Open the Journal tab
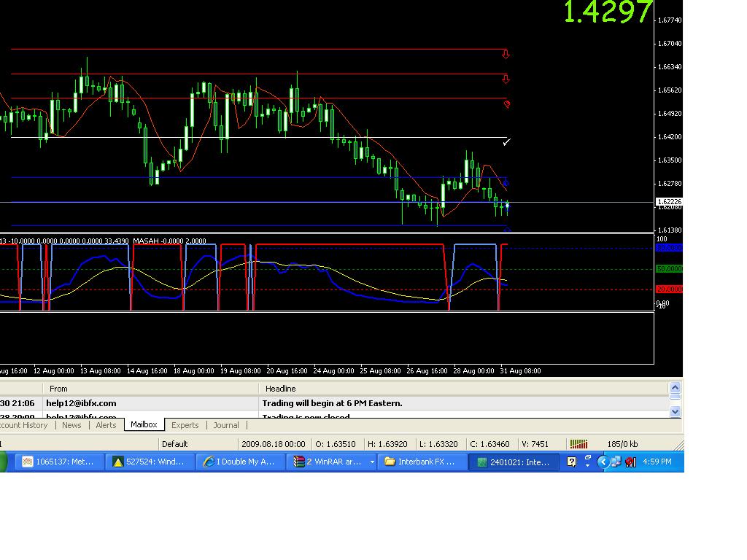747x560 pixels. (x=226, y=425)
